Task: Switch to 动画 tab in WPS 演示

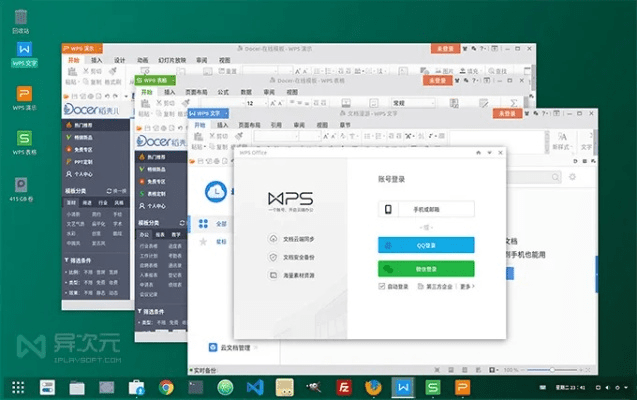Action: tap(143, 60)
